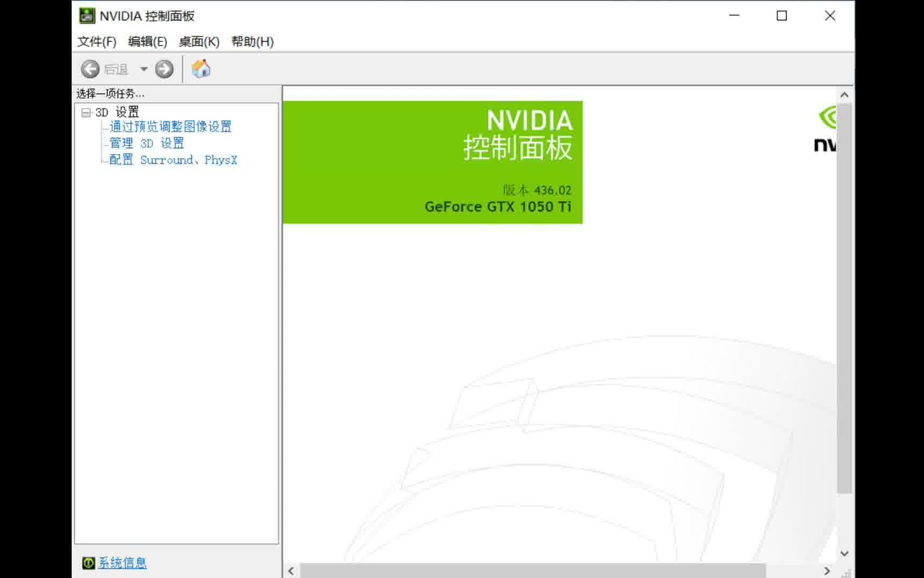Click the horizontal scrollbar right arrow

click(827, 571)
